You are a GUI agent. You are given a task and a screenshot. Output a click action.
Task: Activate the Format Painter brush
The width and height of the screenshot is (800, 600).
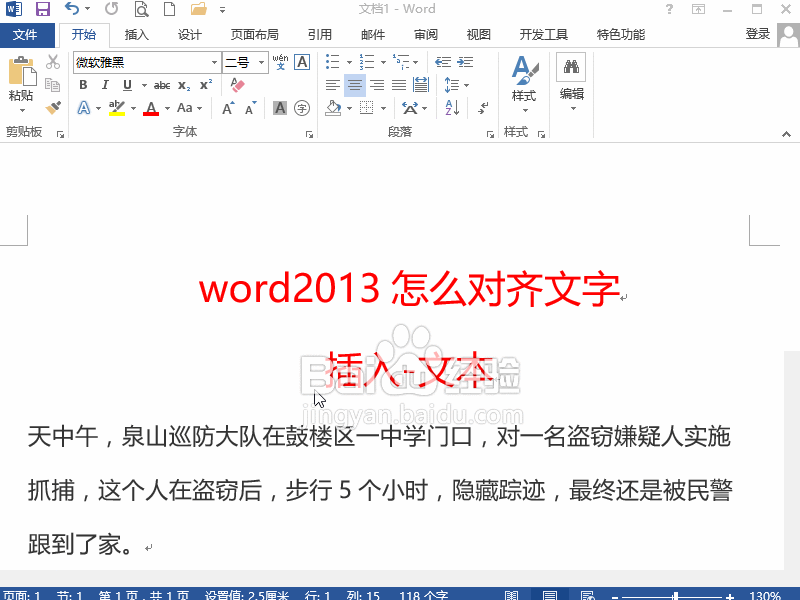coord(53,108)
